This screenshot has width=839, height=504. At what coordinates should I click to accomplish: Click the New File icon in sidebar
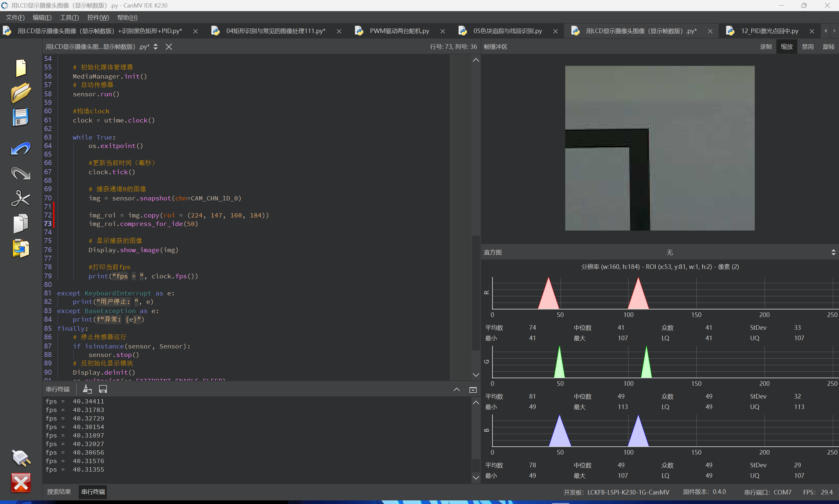pyautogui.click(x=21, y=68)
